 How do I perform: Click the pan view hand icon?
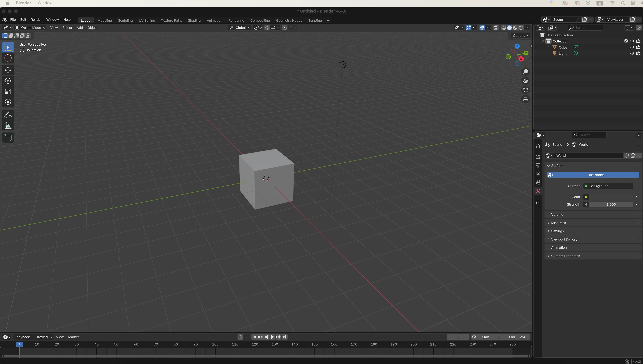point(526,81)
